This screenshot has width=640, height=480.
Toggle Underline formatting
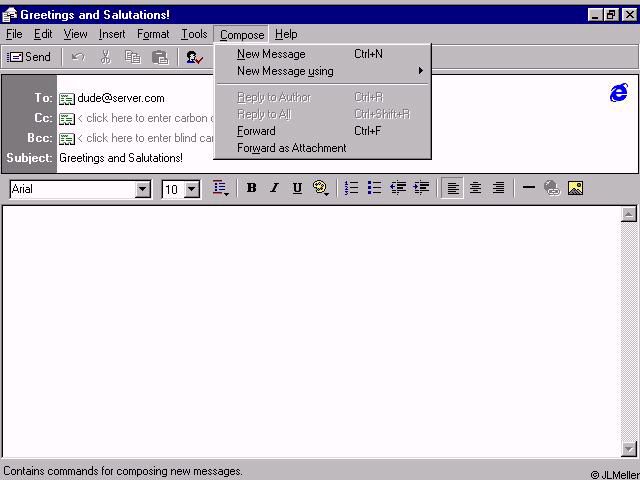[x=297, y=188]
